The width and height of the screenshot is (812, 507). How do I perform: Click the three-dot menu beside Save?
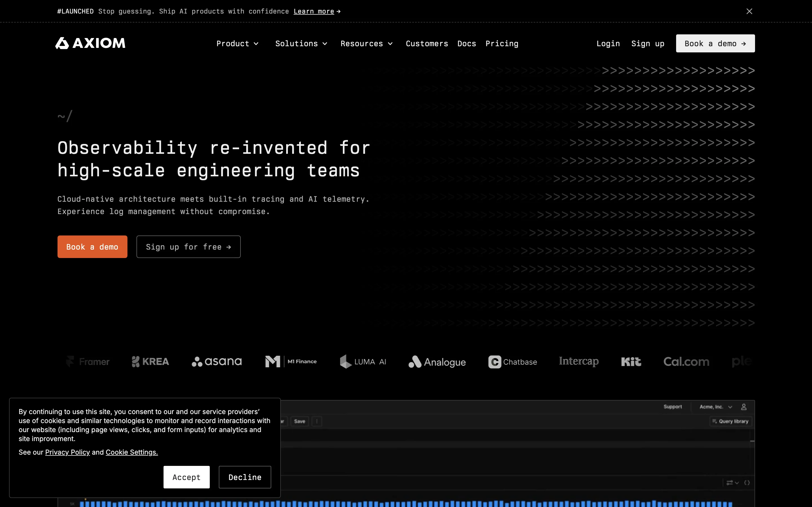point(317,421)
